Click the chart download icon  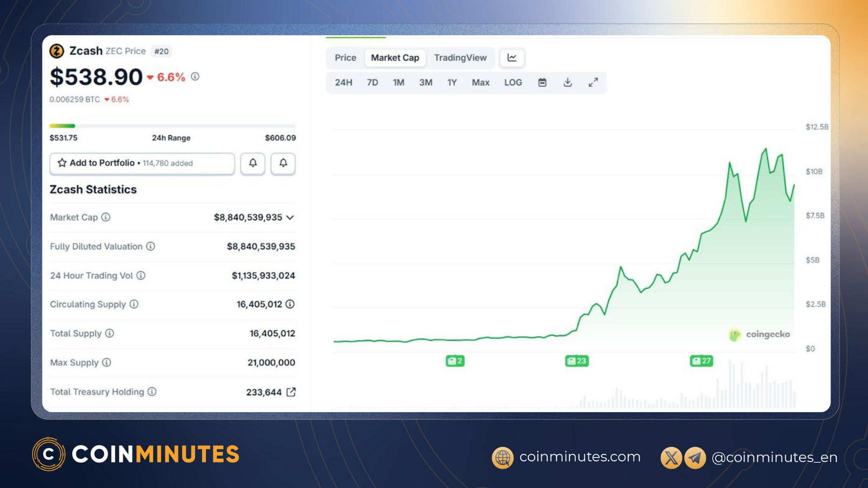[567, 82]
